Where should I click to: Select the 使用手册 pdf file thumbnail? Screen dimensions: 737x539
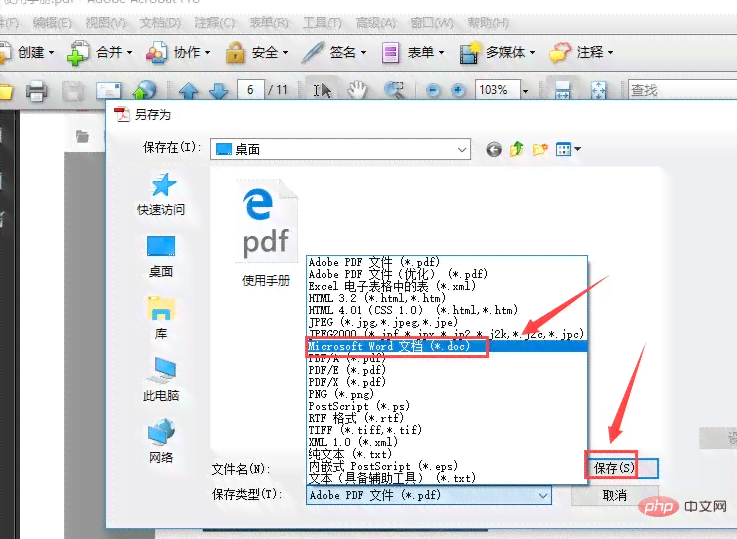point(266,233)
